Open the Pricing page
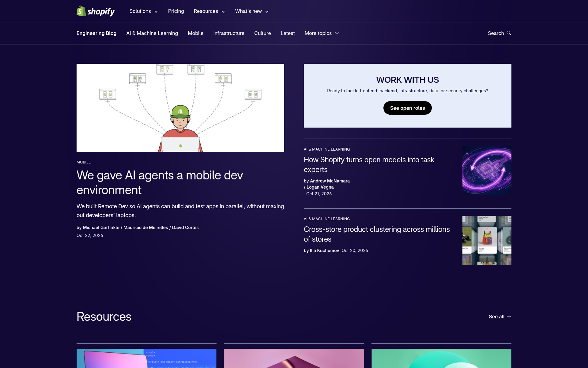588x368 pixels. 176,11
